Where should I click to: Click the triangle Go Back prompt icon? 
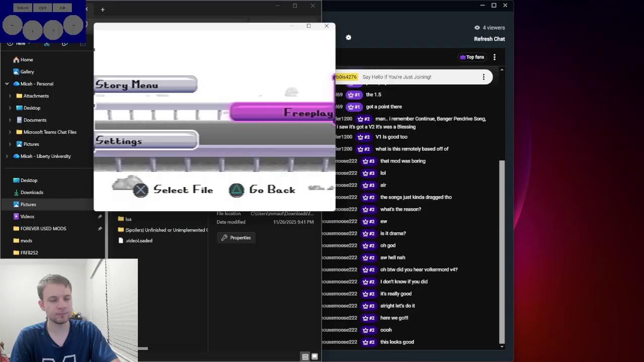236,190
